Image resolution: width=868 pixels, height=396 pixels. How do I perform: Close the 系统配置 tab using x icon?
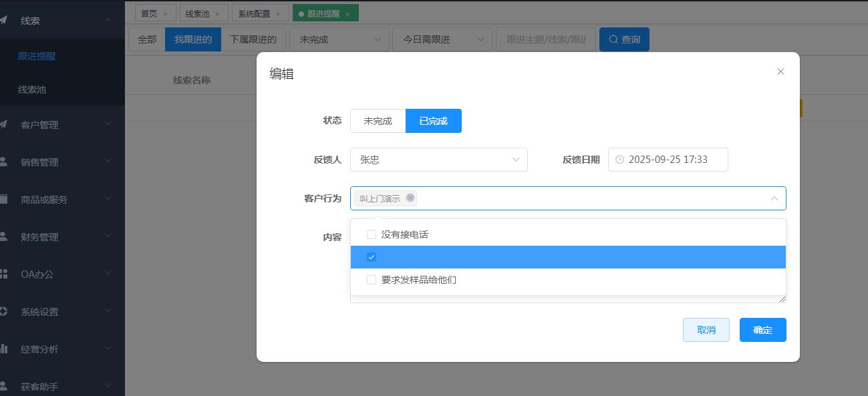coord(278,13)
